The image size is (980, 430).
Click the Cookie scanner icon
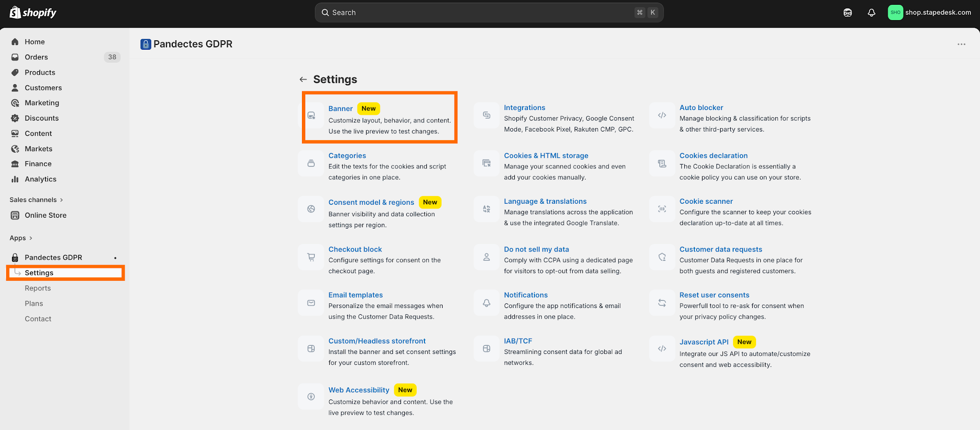(x=662, y=209)
